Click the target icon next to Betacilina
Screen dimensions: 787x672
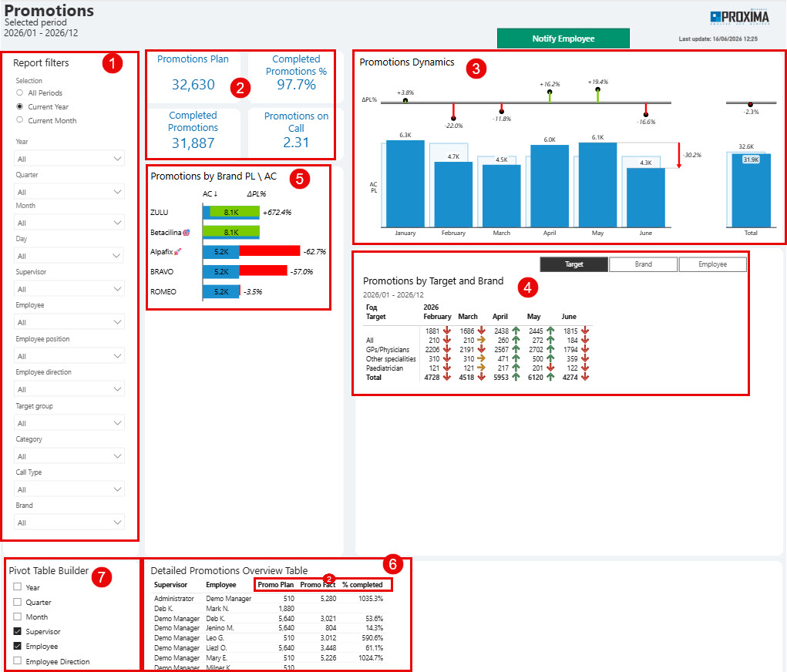click(x=187, y=233)
